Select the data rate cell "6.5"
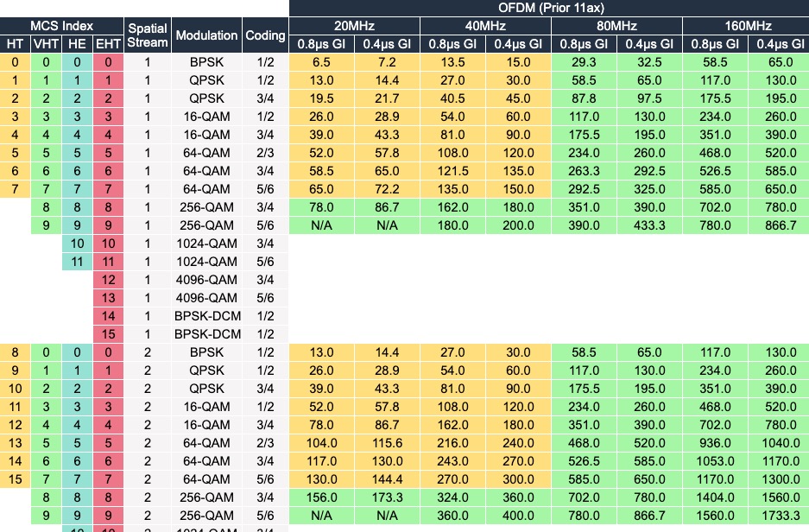 click(321, 62)
